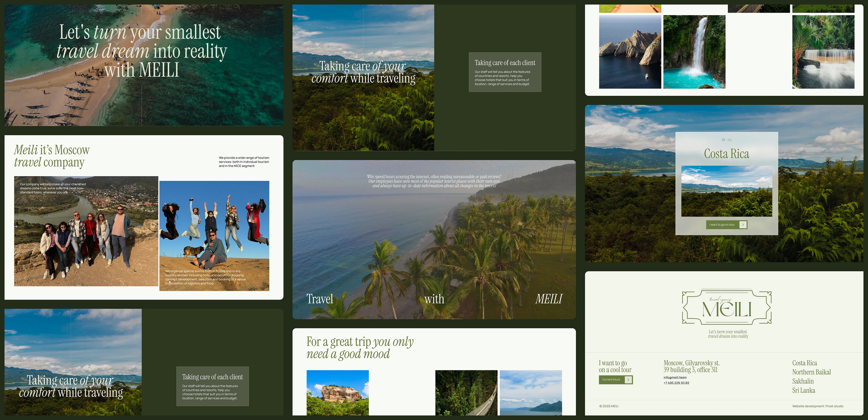Click the landscape image inside Costa Rica card
Image resolution: width=868 pixels, height=420 pixels.
(x=726, y=191)
